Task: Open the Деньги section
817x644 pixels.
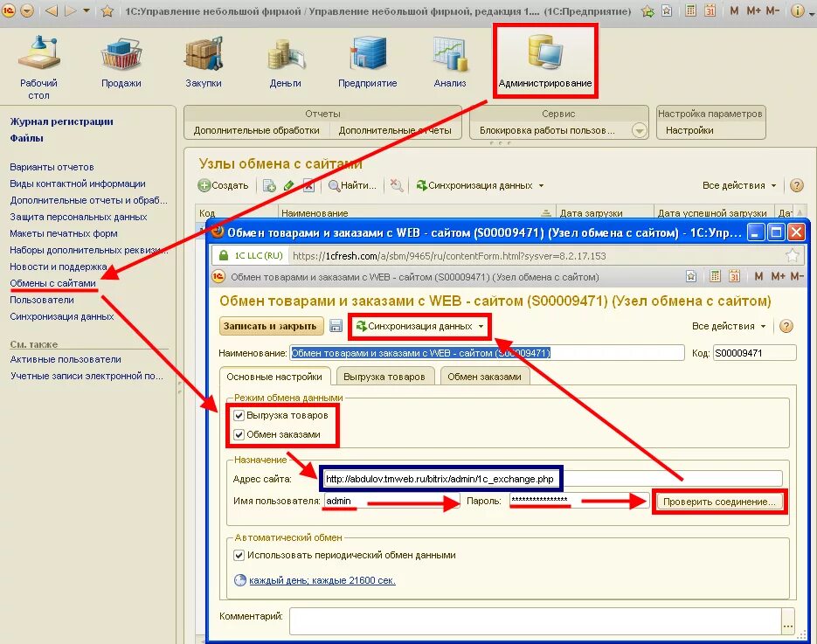Action: tap(286, 62)
